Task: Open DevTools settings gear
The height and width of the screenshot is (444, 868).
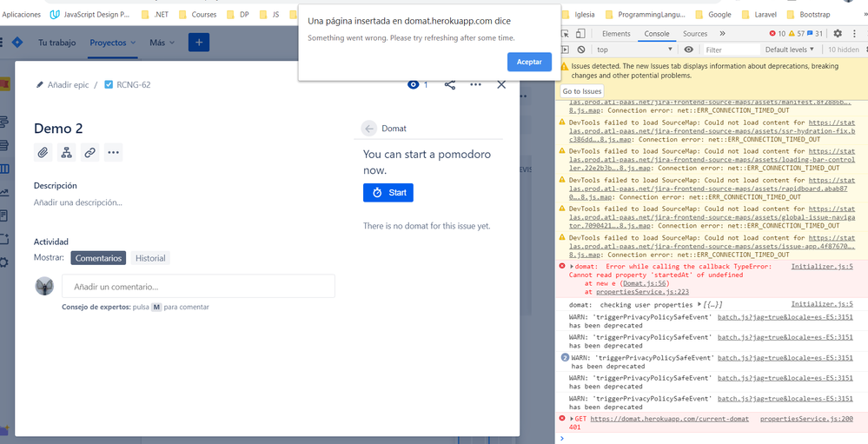Action: (838, 34)
